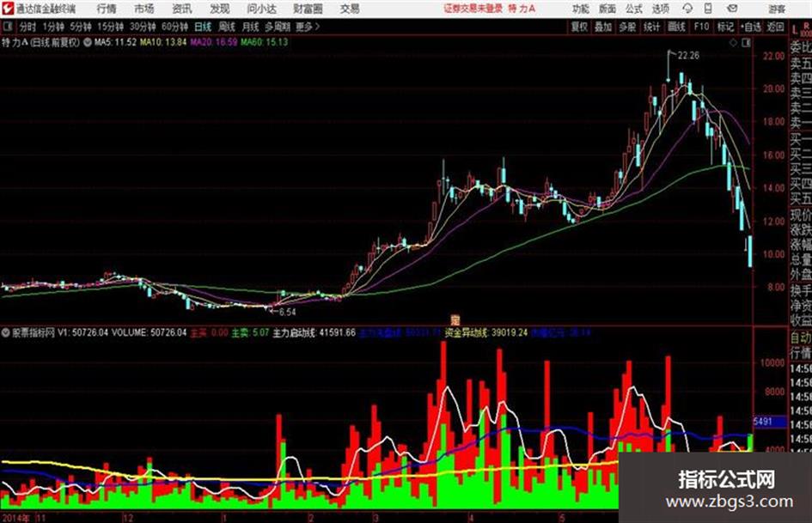The height and width of the screenshot is (523, 812).
Task: Click the MA20 indicator value
Action: [x=213, y=42]
